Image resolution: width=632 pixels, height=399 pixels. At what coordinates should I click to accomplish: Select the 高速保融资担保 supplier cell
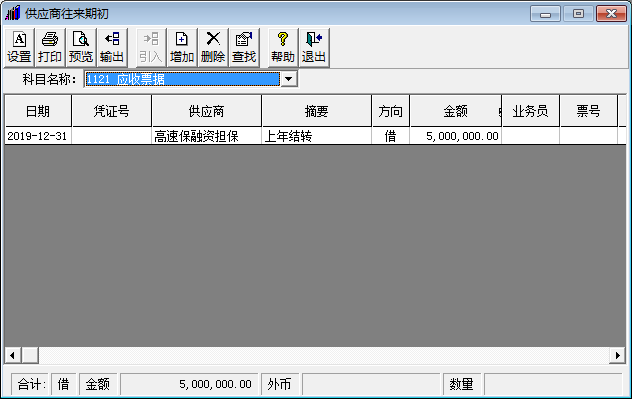tap(207, 136)
